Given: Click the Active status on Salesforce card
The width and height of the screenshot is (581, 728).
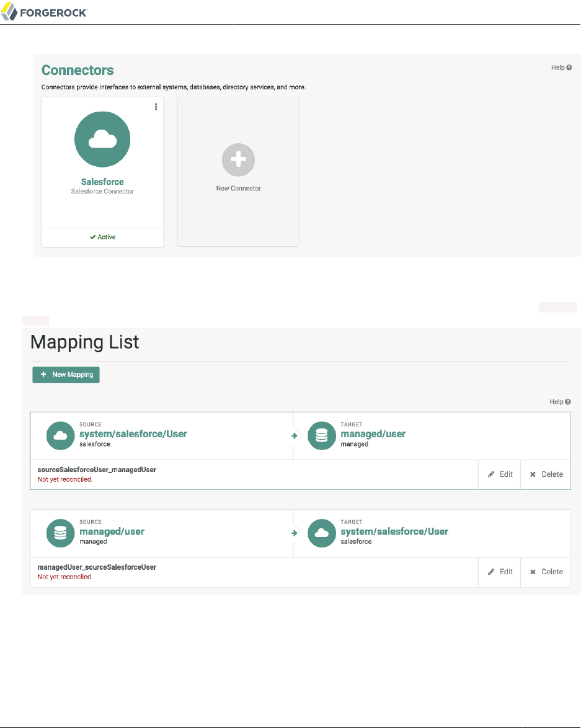Looking at the screenshot, I should tap(103, 237).
